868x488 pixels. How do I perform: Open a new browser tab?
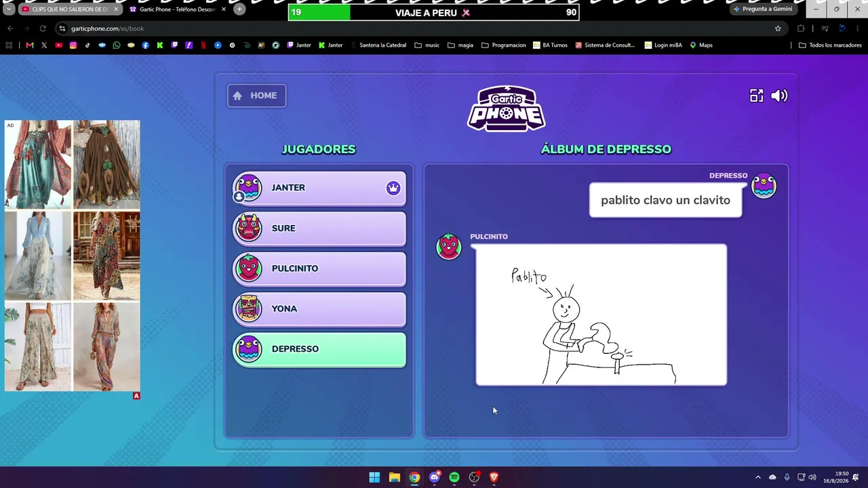point(239,9)
